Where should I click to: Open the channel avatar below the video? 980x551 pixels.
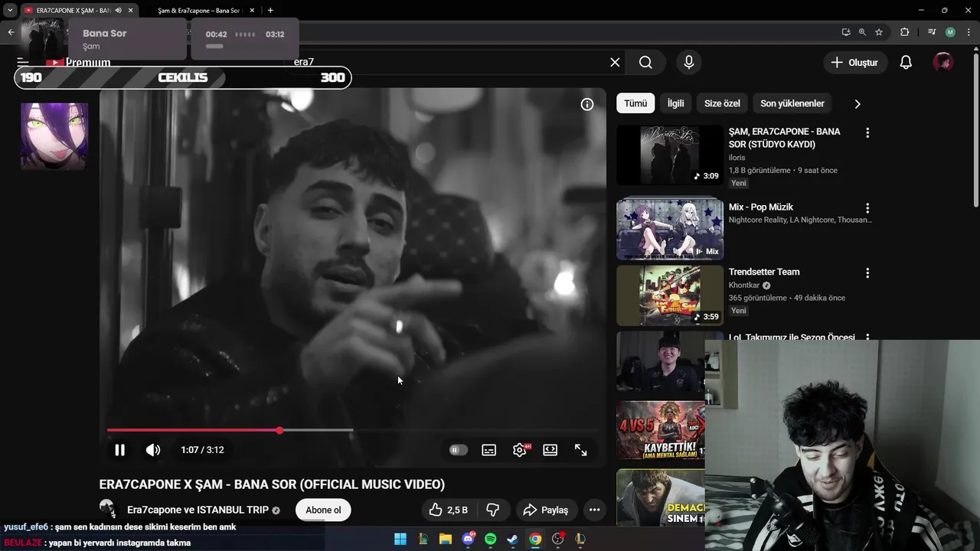coord(108,508)
